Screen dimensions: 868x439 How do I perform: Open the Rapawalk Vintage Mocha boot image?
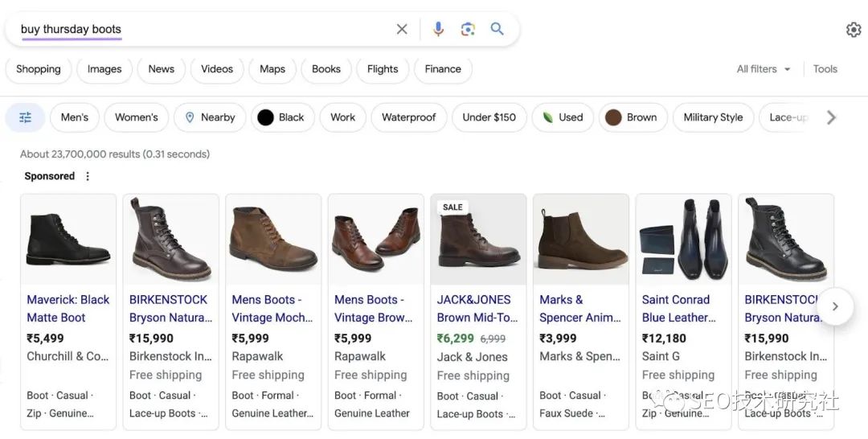(x=273, y=239)
